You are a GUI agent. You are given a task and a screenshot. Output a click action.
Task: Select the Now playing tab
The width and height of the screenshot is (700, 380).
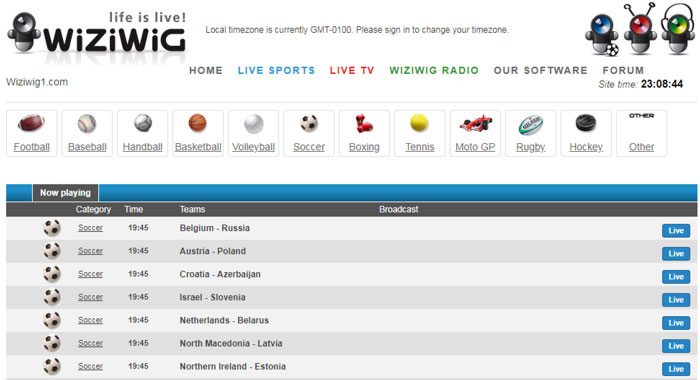point(65,193)
